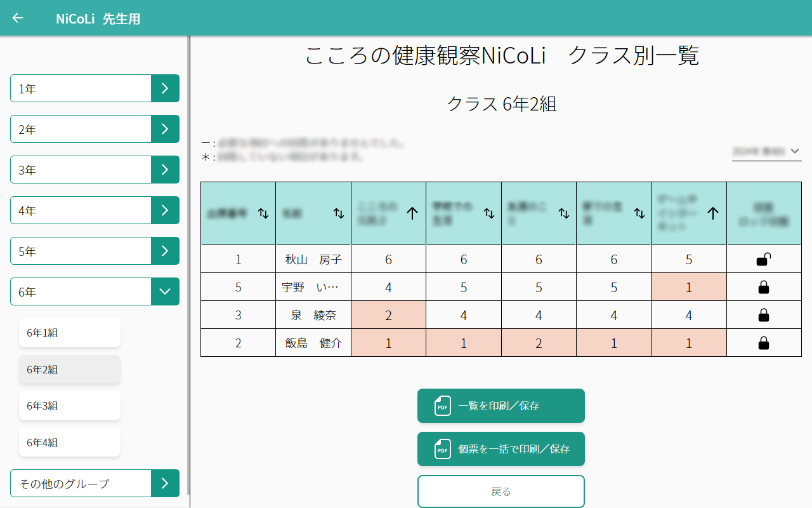This screenshot has width=812, height=508.
Task: Toggle the lock icon for 宇野 row
Action: point(764,287)
